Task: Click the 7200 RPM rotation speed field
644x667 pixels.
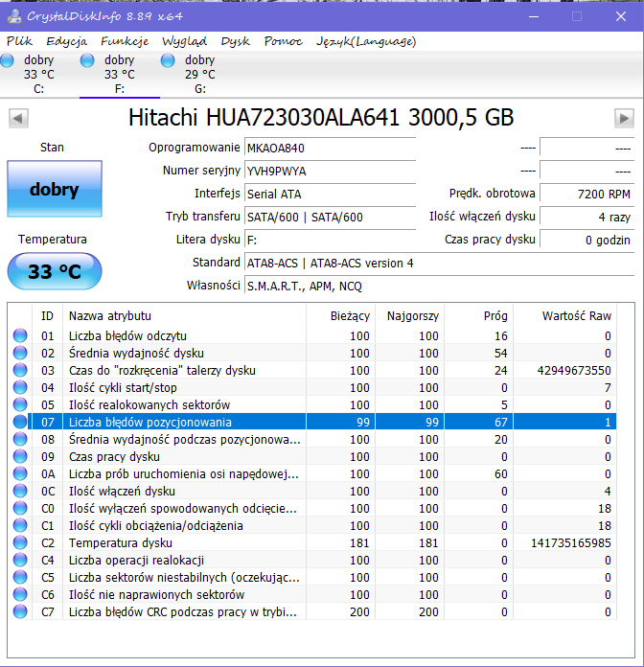Action: [x=587, y=194]
